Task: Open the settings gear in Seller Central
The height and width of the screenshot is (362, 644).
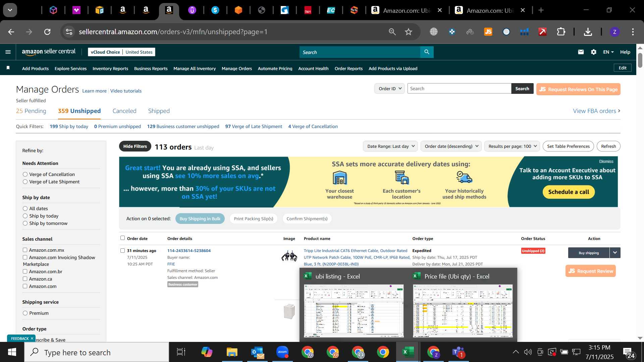Action: point(594,52)
